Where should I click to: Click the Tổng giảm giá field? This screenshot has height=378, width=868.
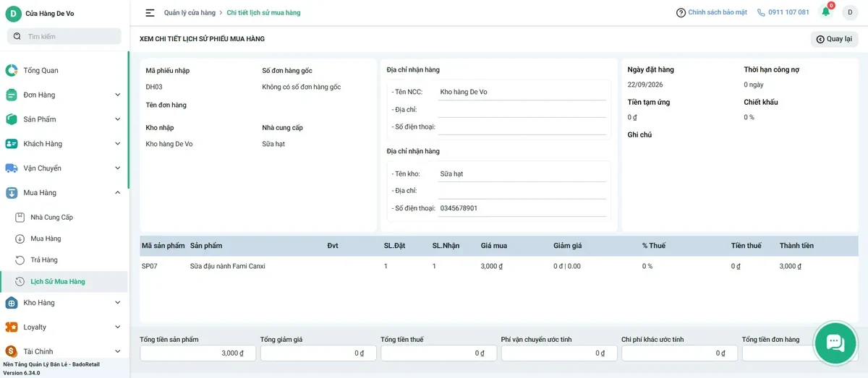point(318,353)
